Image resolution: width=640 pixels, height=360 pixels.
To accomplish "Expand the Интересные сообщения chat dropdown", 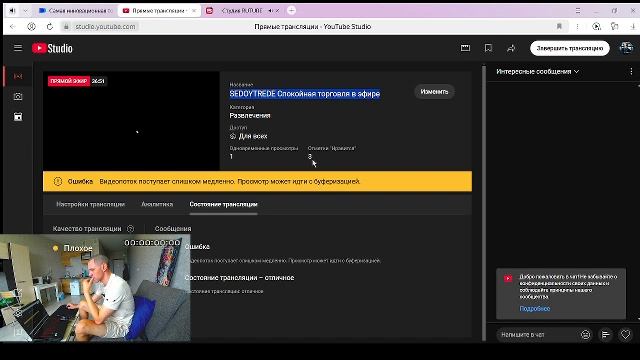I will 537,71.
